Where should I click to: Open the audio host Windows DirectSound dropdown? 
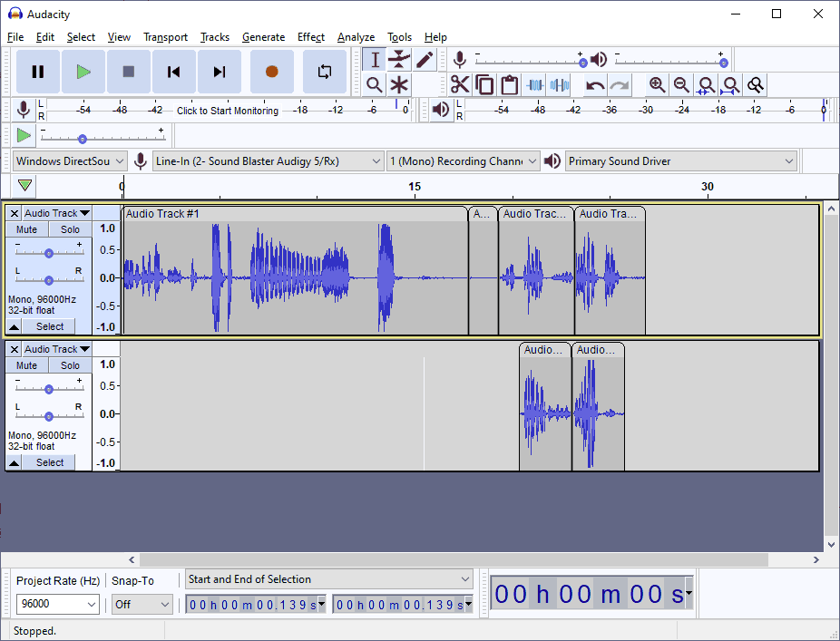(70, 161)
